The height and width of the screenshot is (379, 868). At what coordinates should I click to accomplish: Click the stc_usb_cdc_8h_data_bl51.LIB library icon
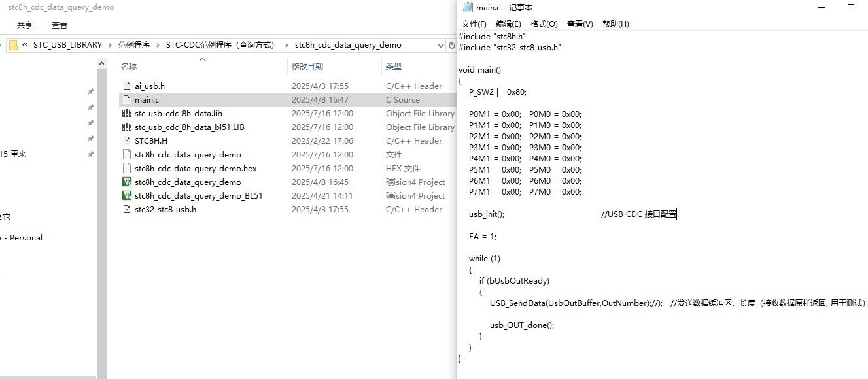pos(127,127)
